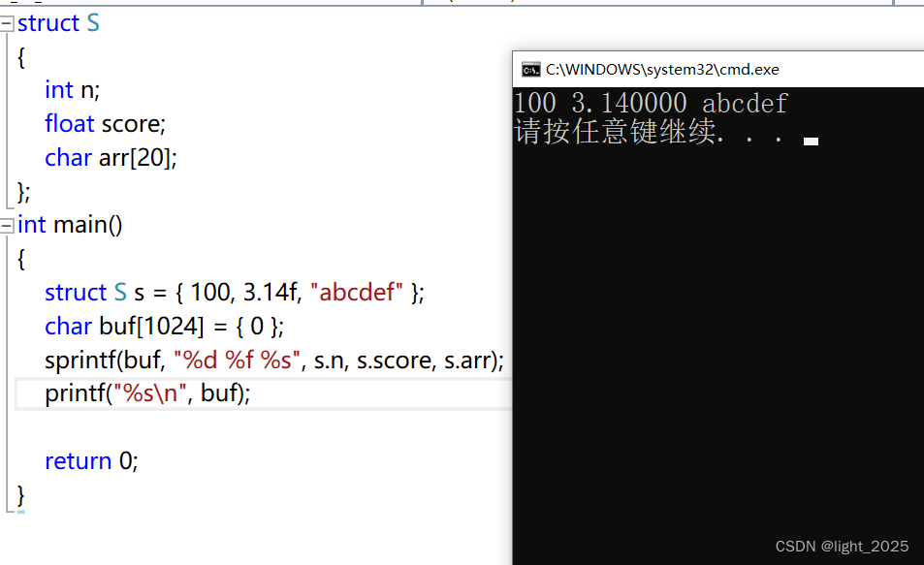Click the line 'int n;'
The image size is (924, 565).
(x=73, y=90)
